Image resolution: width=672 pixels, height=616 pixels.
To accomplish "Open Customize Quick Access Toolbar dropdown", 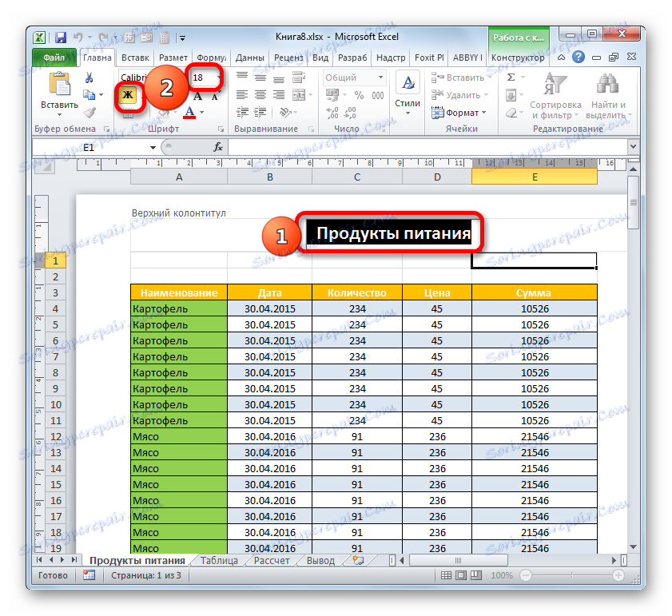I will tap(182, 38).
